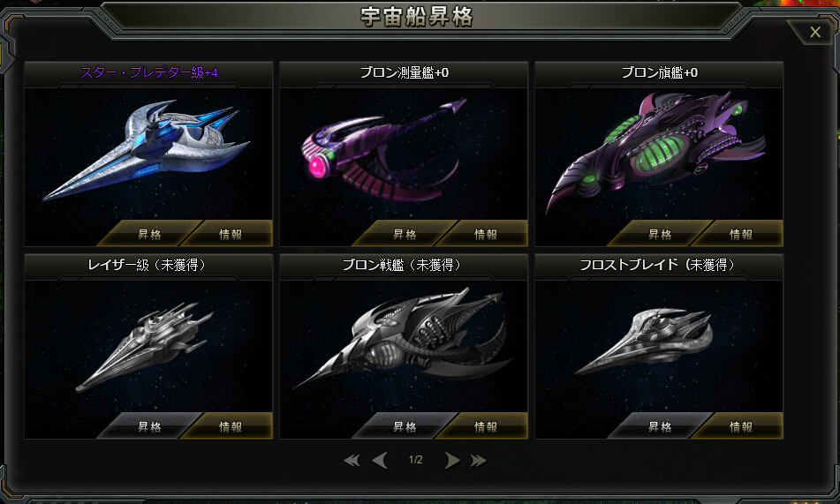Click the disabled 昇格 for レイザー級
The height and width of the screenshot is (504, 840).
(149, 426)
